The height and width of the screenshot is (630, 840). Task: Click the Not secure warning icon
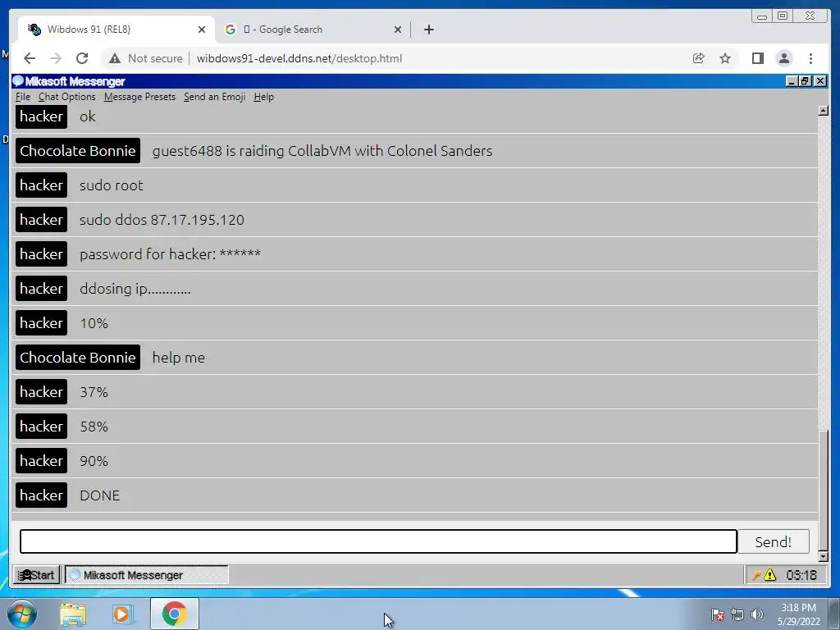115,58
